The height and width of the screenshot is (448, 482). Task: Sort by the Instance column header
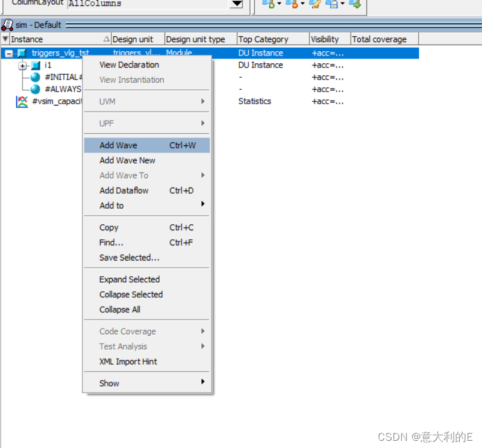point(60,39)
